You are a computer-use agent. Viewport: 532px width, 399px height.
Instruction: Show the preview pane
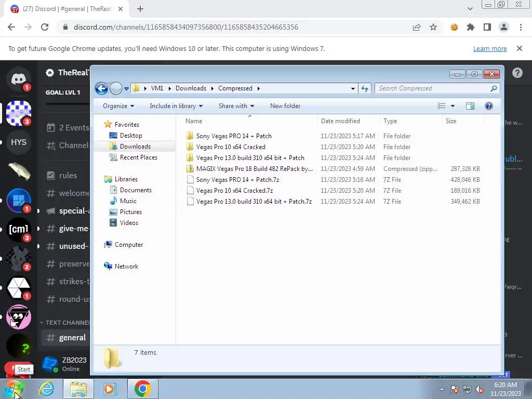coord(470,106)
